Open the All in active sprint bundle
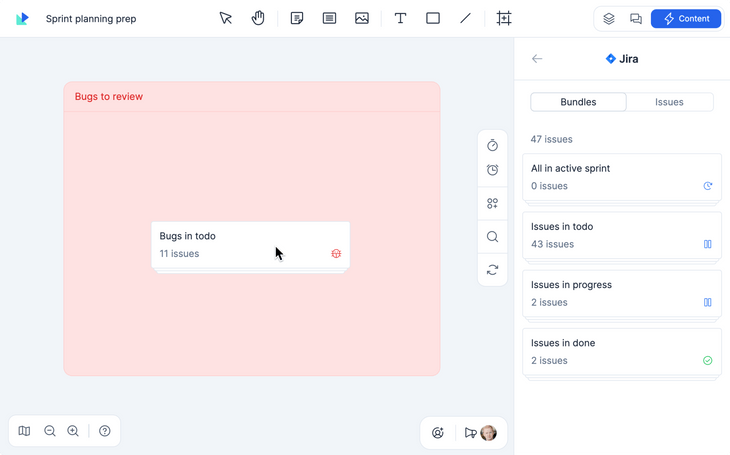Image resolution: width=730 pixels, height=455 pixels. (622, 177)
